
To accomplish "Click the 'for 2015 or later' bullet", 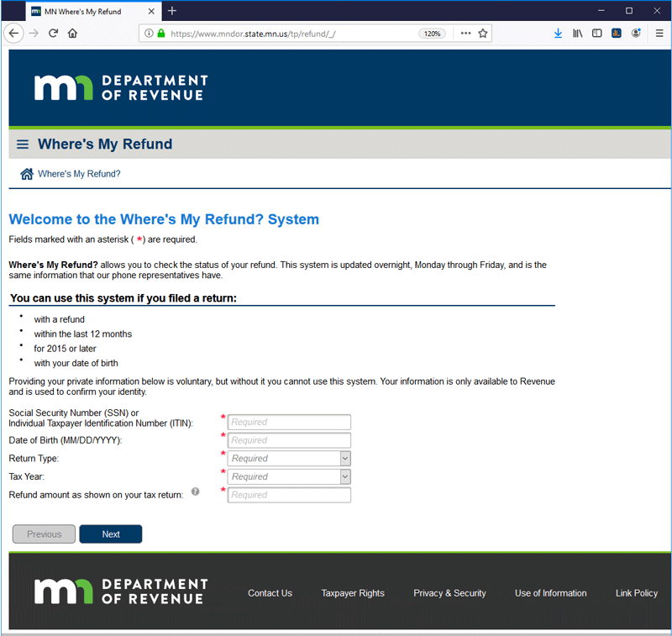I will tap(66, 349).
